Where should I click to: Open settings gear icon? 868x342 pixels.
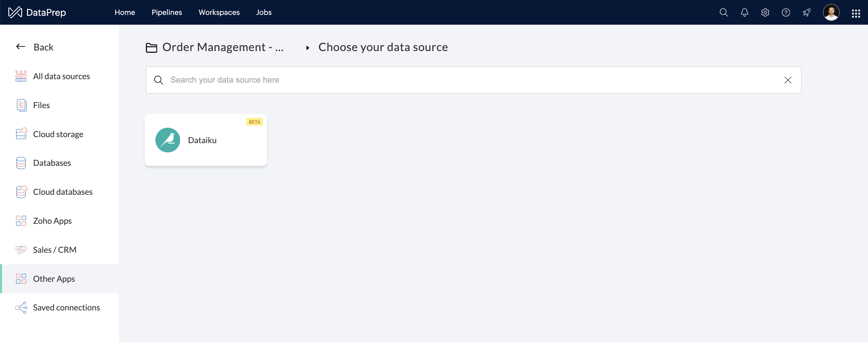(765, 12)
